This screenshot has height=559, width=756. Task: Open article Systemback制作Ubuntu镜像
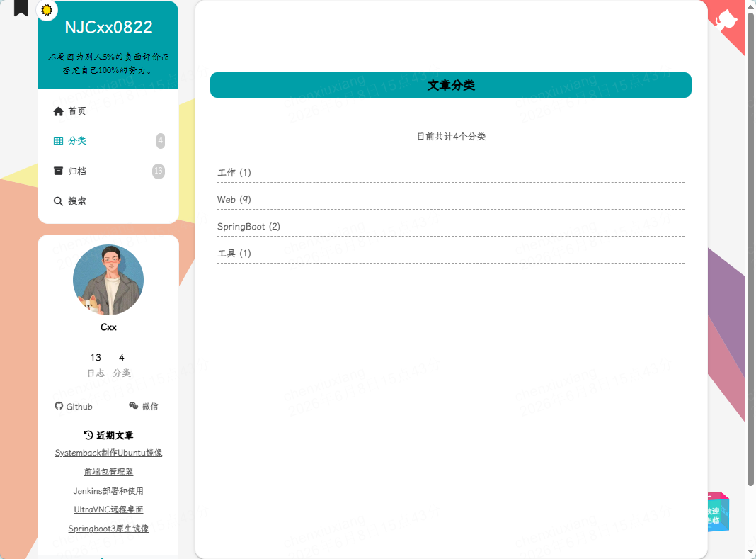click(108, 453)
